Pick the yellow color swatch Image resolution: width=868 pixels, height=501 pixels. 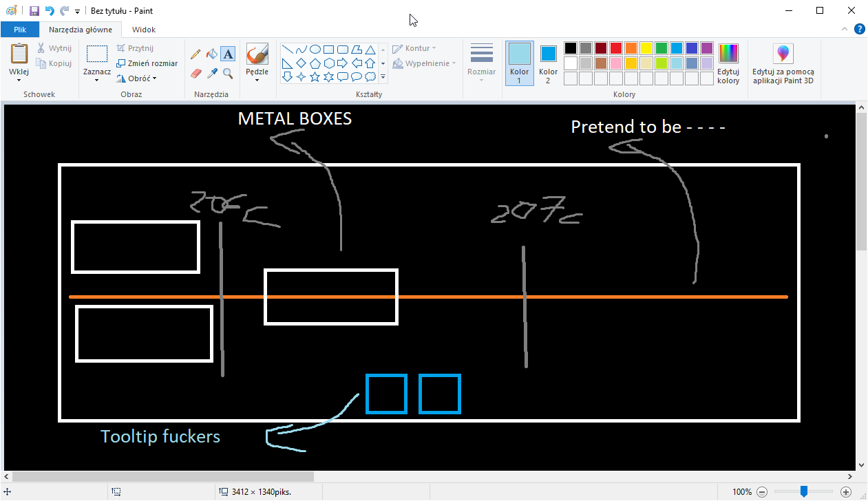coord(646,48)
